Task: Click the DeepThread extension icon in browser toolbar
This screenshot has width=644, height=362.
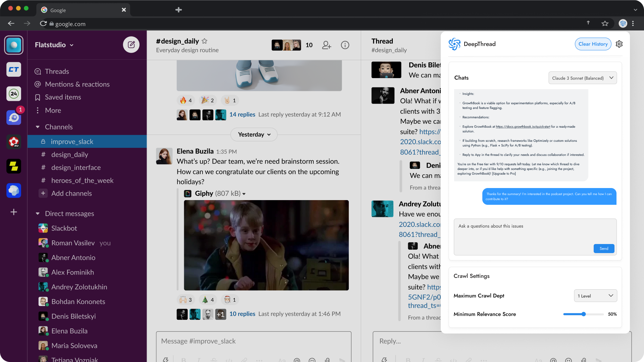Action: coord(623,23)
